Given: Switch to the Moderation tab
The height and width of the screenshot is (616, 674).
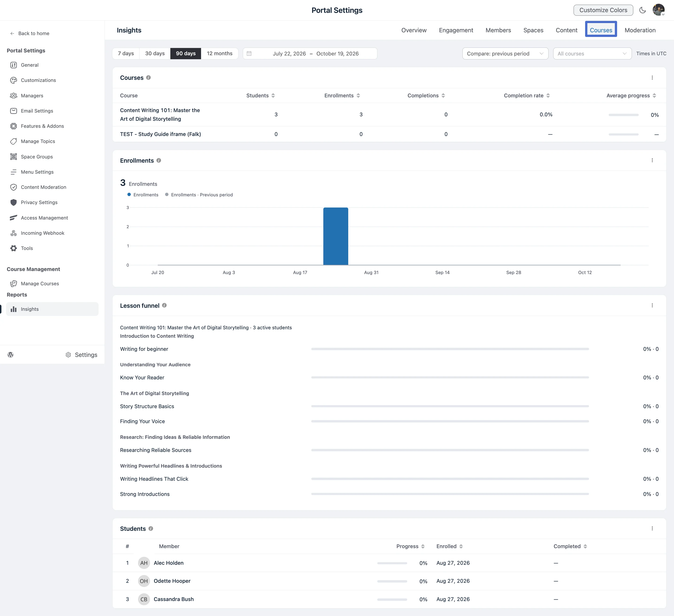Looking at the screenshot, I should coord(640,30).
